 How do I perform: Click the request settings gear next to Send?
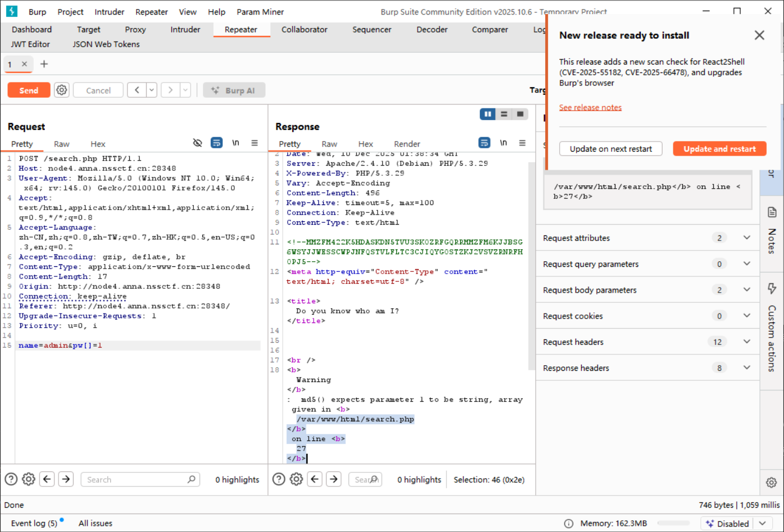pyautogui.click(x=62, y=90)
